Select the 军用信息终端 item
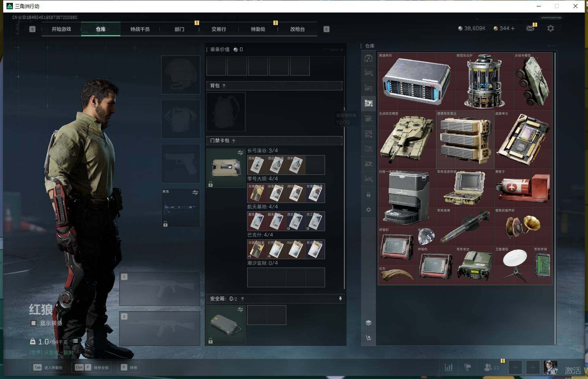588x379 pixels. (465, 188)
